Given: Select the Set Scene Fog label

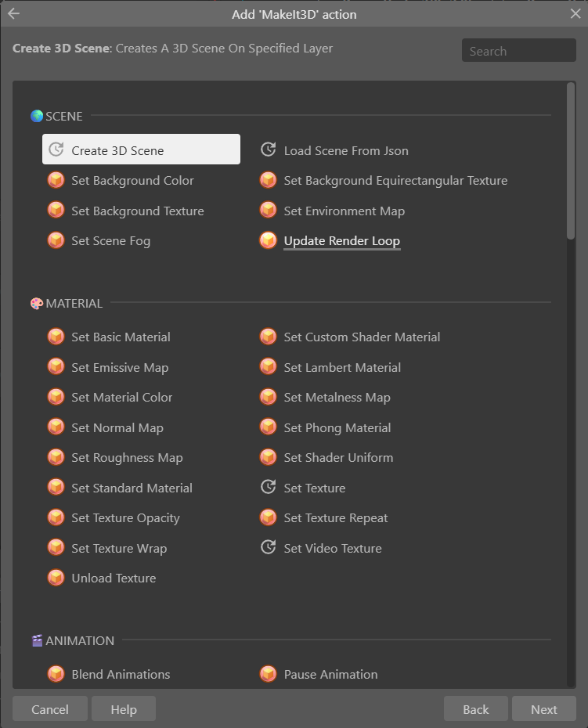Looking at the screenshot, I should tap(110, 241).
